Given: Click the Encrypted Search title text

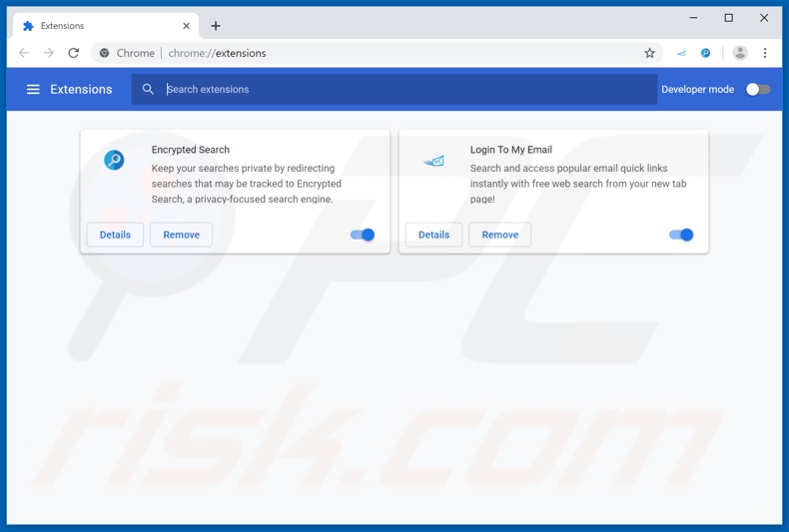Looking at the screenshot, I should 190,150.
